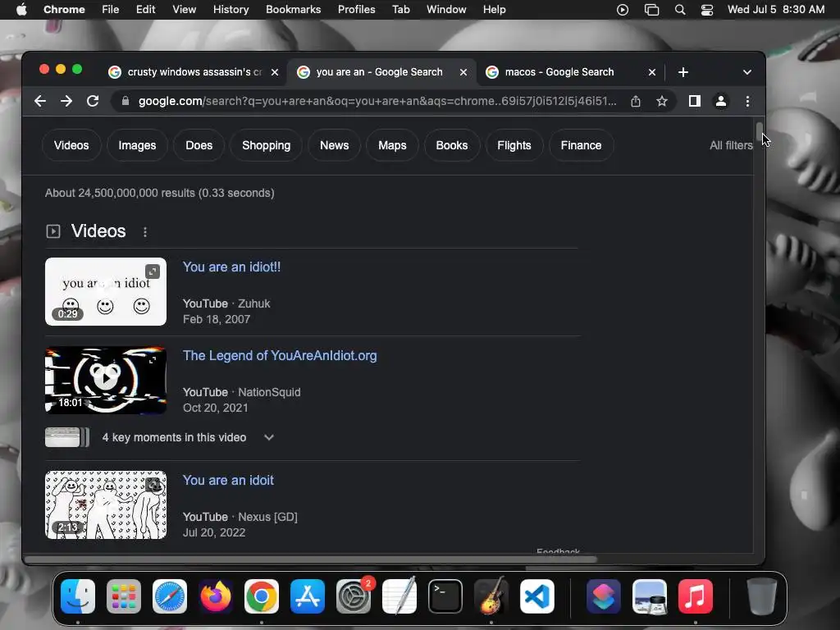Viewport: 840px width, 630px height.
Task: Go back with the browser back arrow
Action: (40, 101)
